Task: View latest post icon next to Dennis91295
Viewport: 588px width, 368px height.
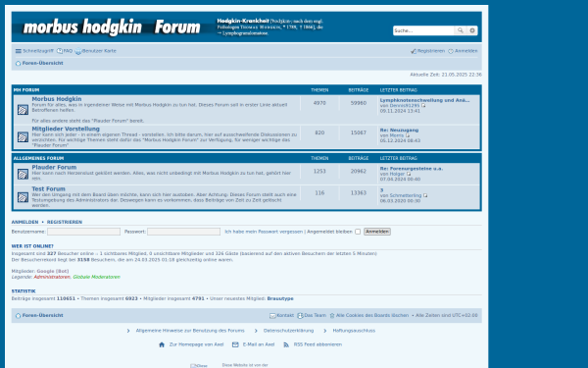Action: (423, 106)
